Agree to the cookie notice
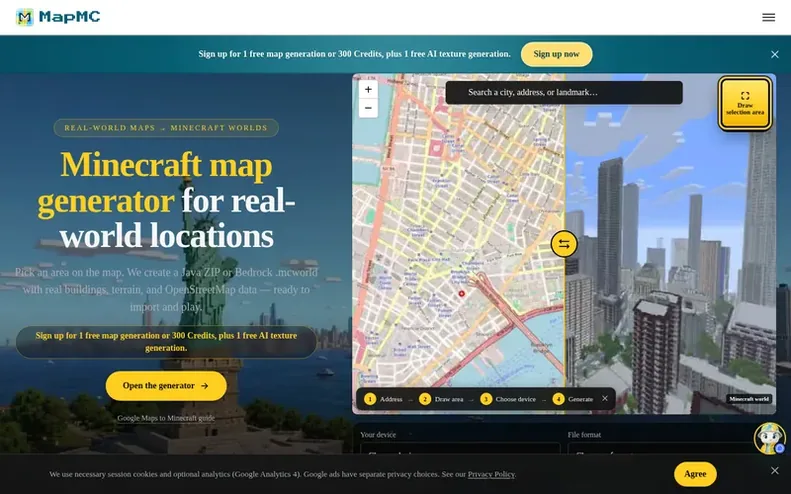This screenshot has width=791, height=494. click(695, 474)
